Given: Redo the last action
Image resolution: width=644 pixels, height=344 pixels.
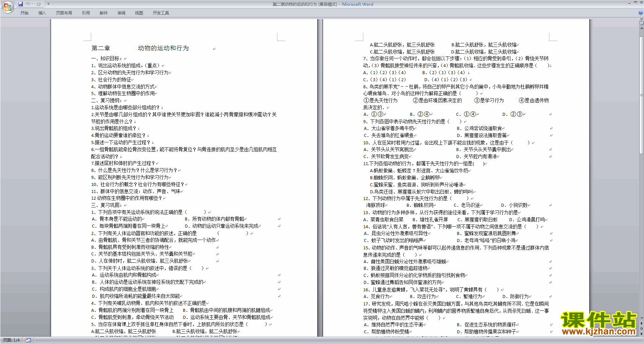Looking at the screenshot, I should (39, 4).
